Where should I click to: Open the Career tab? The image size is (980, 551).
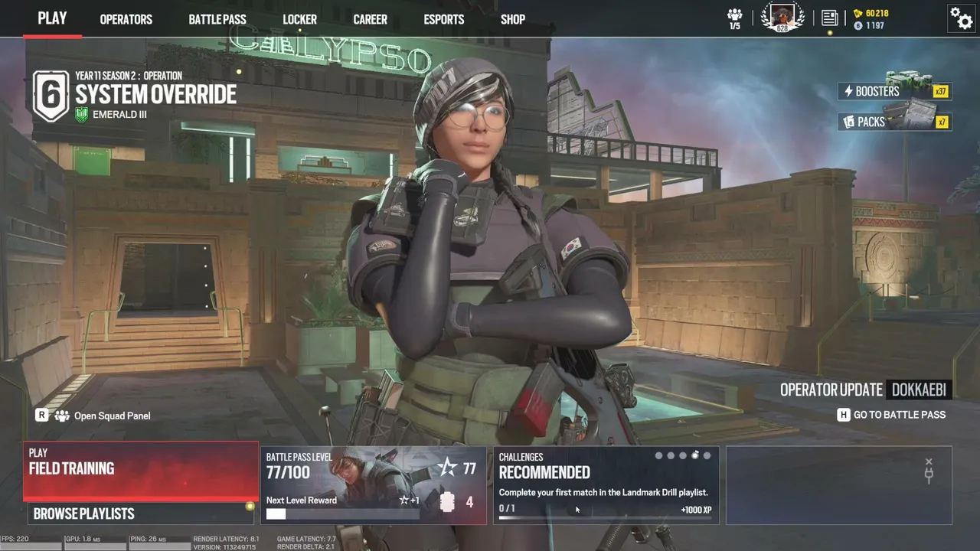(371, 19)
